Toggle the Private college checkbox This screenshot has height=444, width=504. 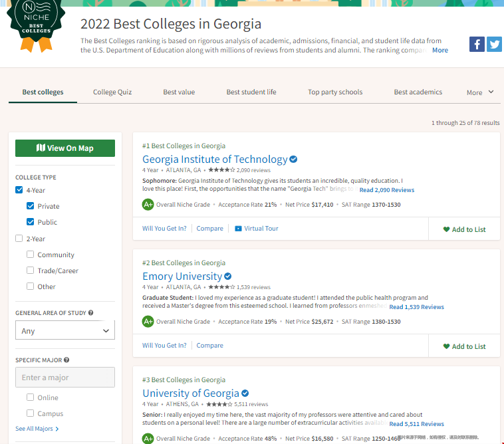pyautogui.click(x=31, y=207)
